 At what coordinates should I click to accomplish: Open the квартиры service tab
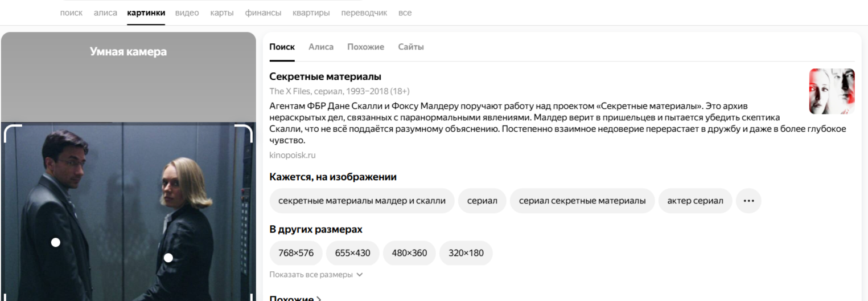(x=311, y=13)
